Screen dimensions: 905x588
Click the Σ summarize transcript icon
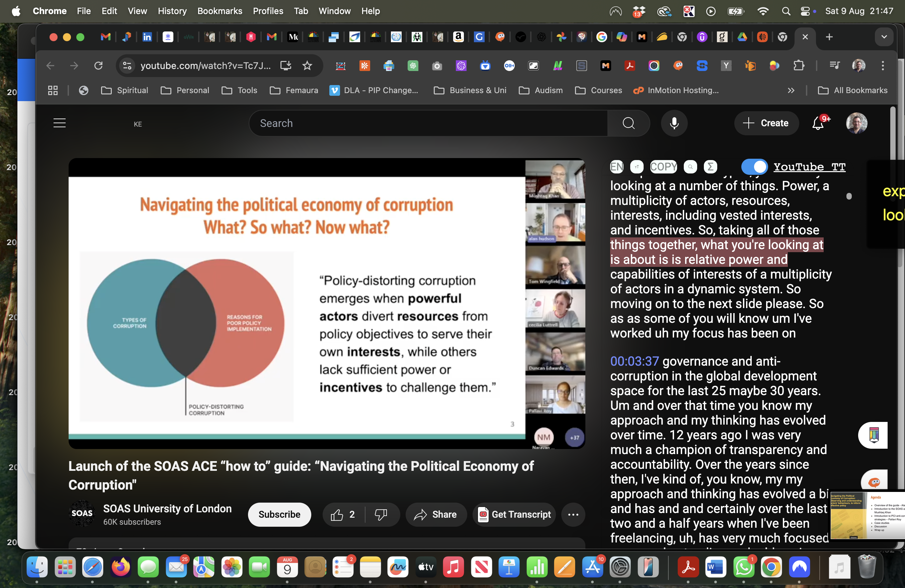tap(710, 166)
